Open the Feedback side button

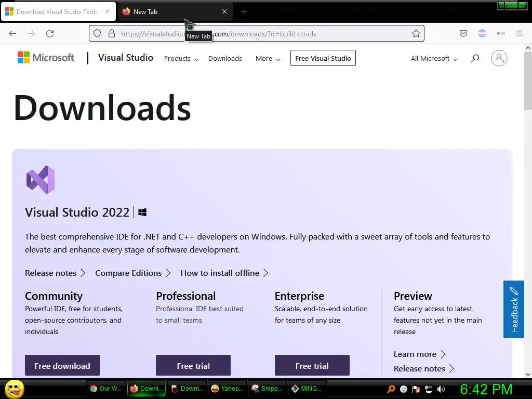pos(514,309)
